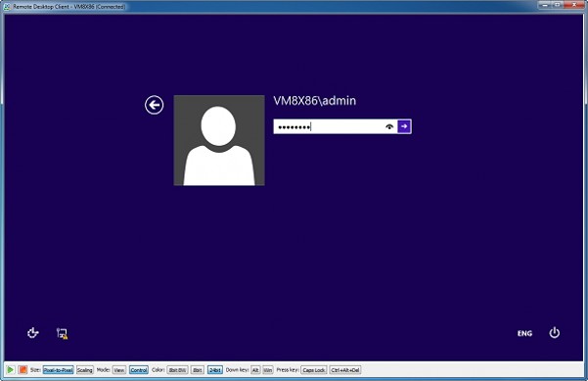588x381 pixels.
Task: Open the power options icon
Action: tap(555, 333)
